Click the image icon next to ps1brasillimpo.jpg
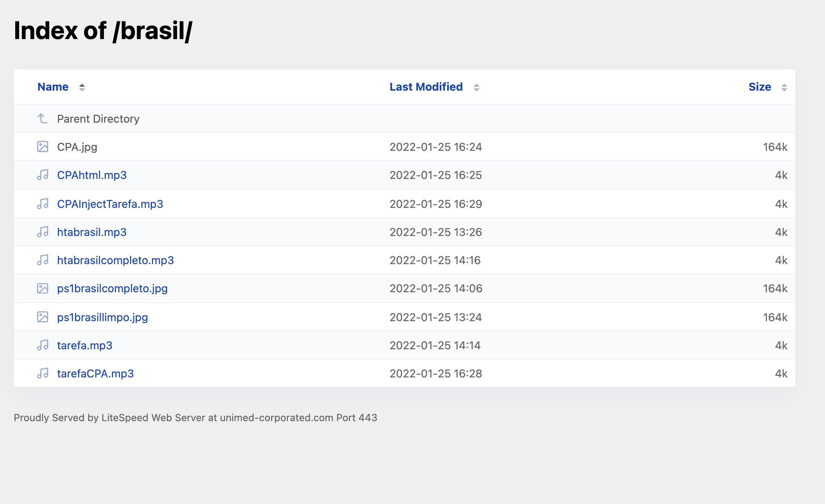825x504 pixels. [43, 317]
